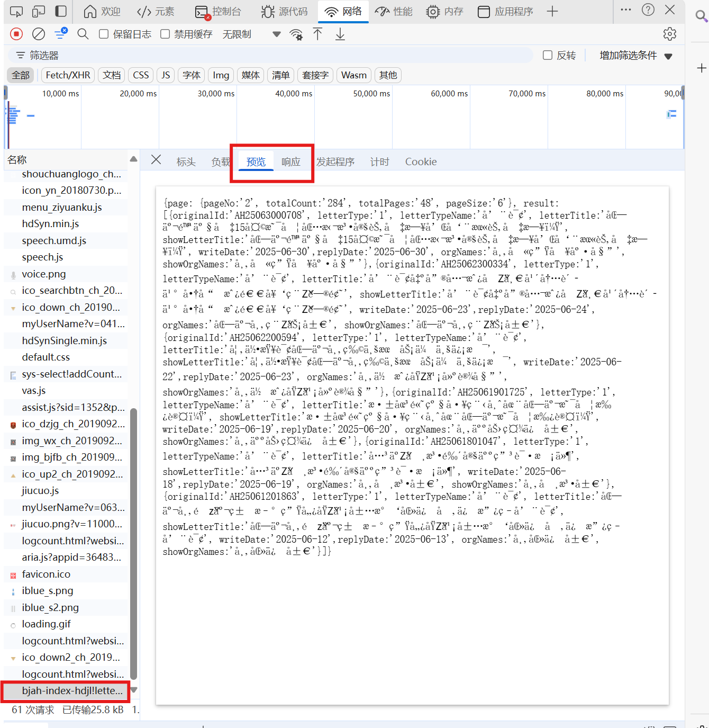The width and height of the screenshot is (709, 728).
Task: Open the more options ellipsis menu
Action: tap(626, 10)
